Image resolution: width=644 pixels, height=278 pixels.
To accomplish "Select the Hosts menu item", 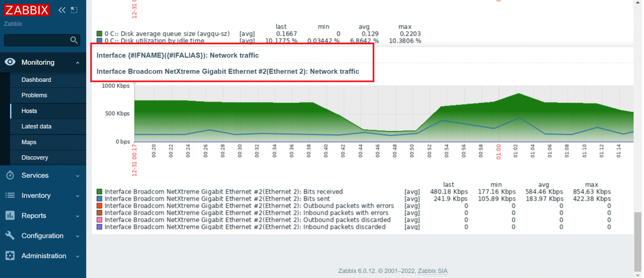I will coord(29,111).
